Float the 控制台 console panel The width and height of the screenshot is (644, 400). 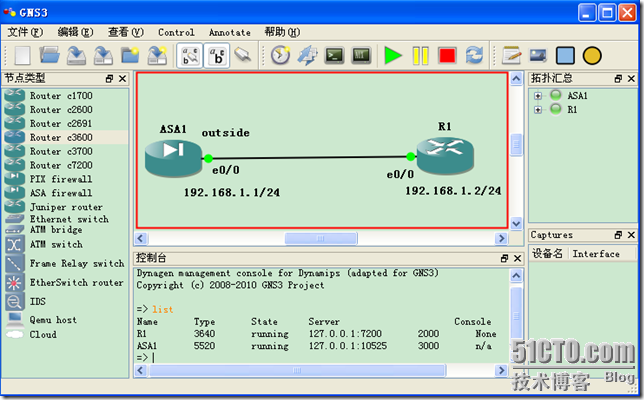click(x=504, y=258)
